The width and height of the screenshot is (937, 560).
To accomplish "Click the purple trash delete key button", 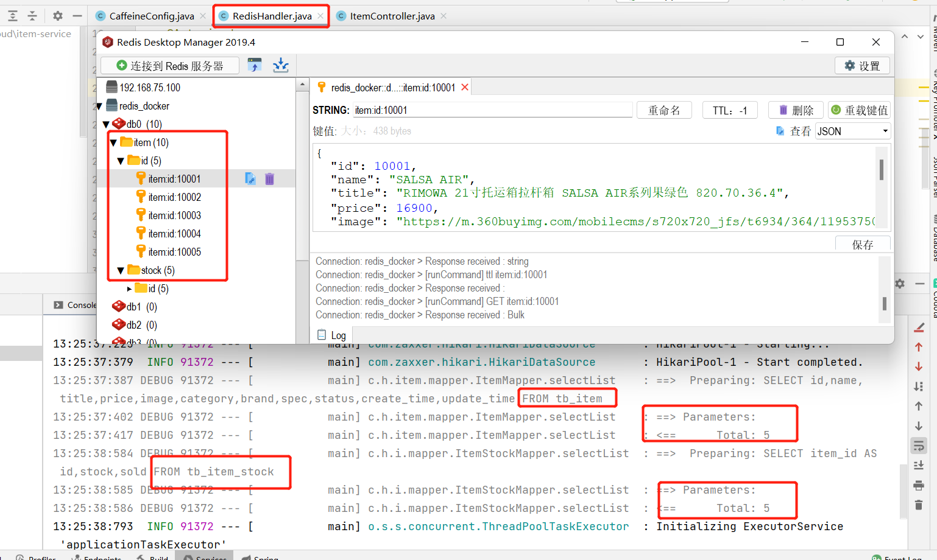I will pyautogui.click(x=796, y=110).
